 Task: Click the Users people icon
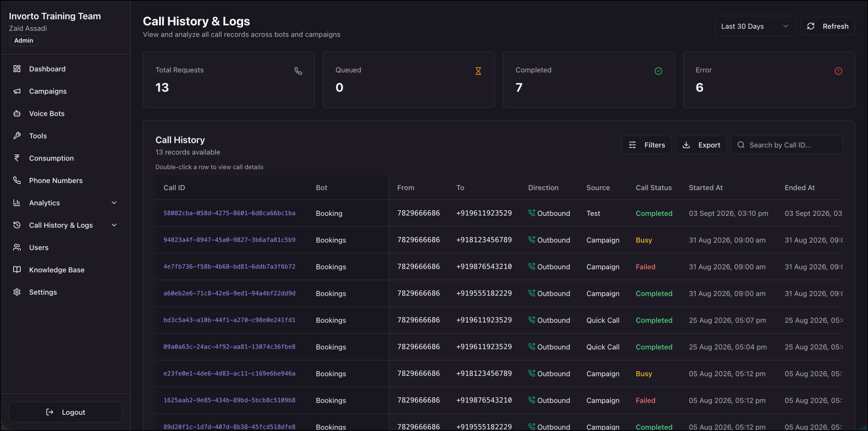17,247
